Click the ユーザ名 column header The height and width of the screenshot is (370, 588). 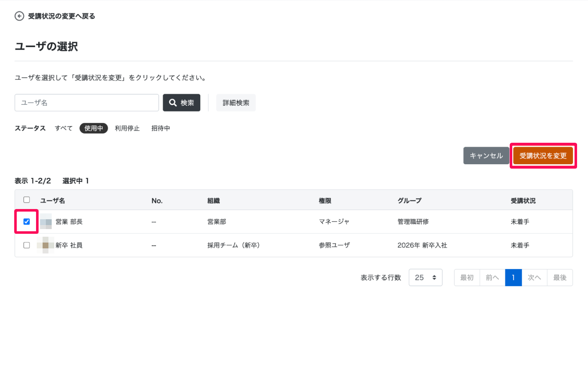click(x=52, y=201)
